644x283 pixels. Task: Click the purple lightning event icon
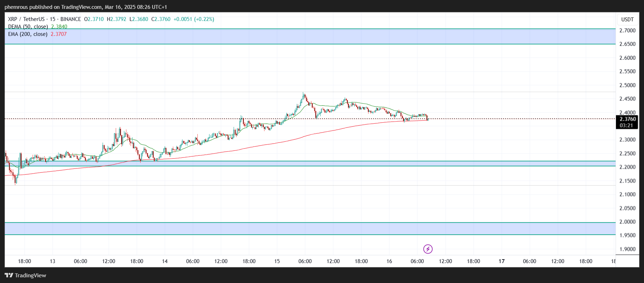tap(428, 249)
